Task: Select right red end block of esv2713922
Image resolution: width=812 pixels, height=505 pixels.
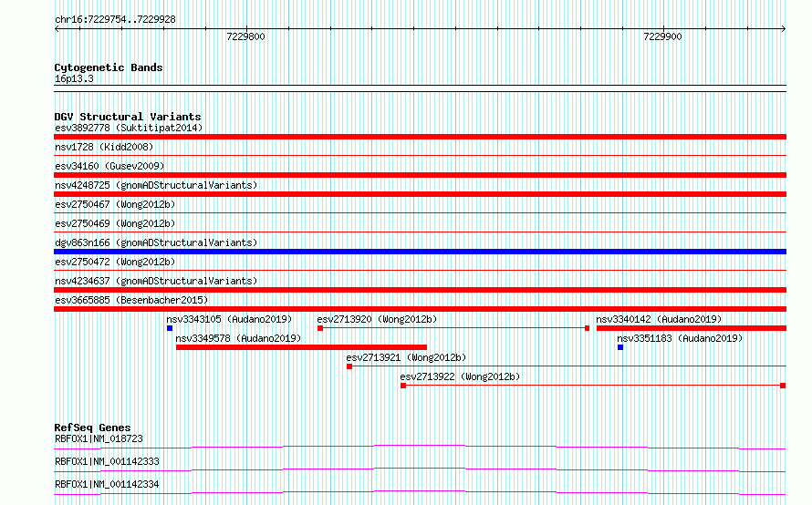Action: coord(783,386)
